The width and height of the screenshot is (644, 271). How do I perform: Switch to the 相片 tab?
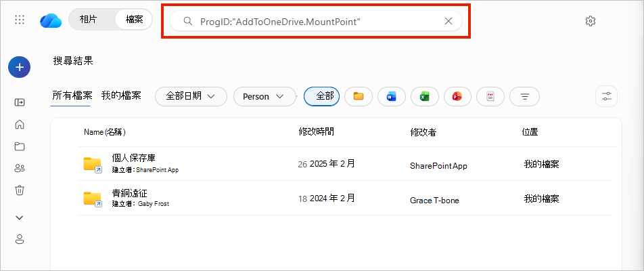(x=88, y=20)
